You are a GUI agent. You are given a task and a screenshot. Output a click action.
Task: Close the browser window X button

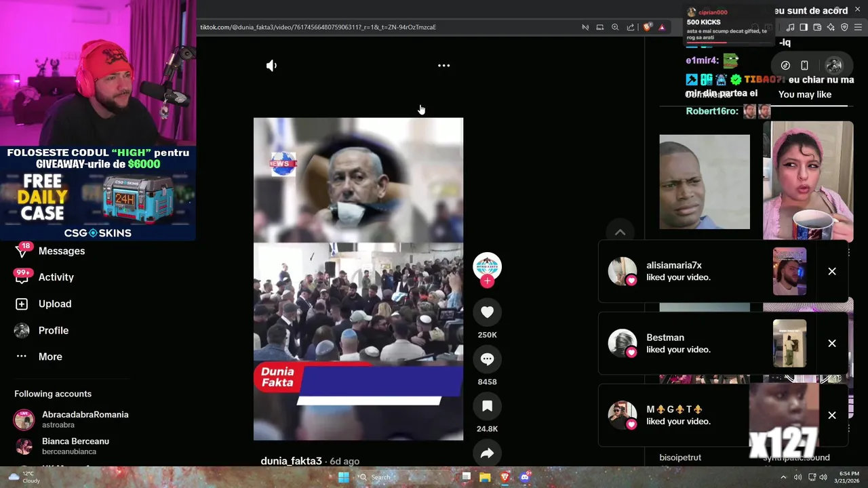click(x=857, y=8)
